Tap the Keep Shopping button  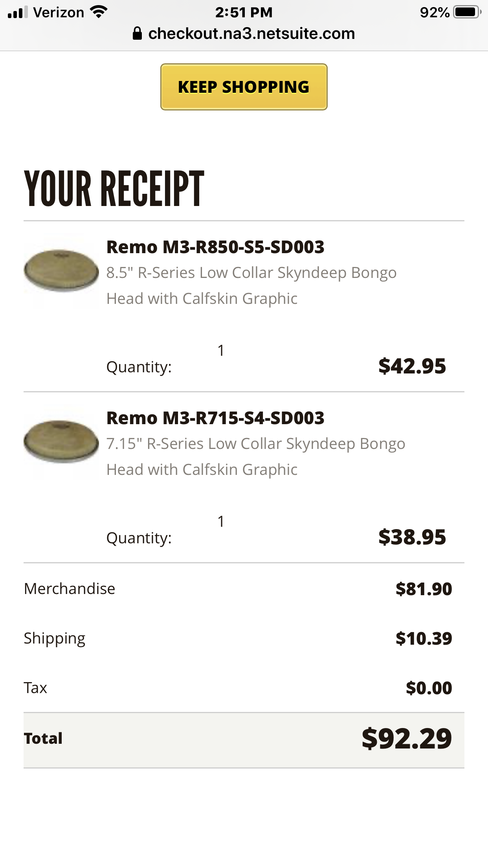click(x=244, y=87)
